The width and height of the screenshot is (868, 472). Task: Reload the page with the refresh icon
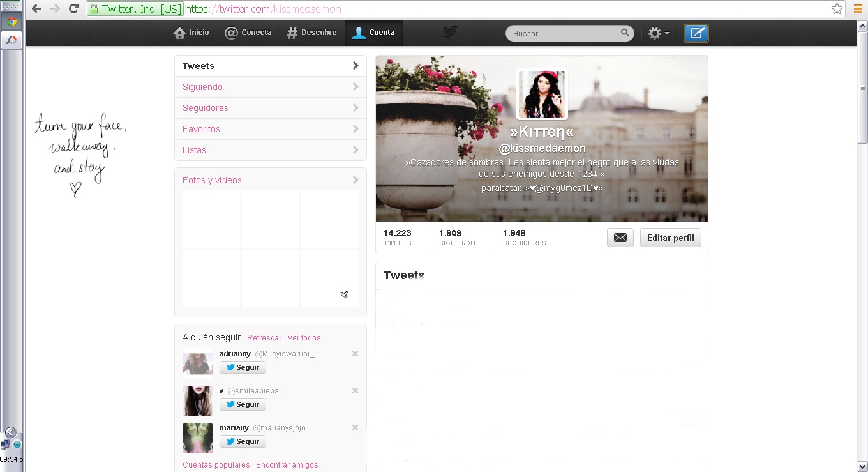point(73,9)
